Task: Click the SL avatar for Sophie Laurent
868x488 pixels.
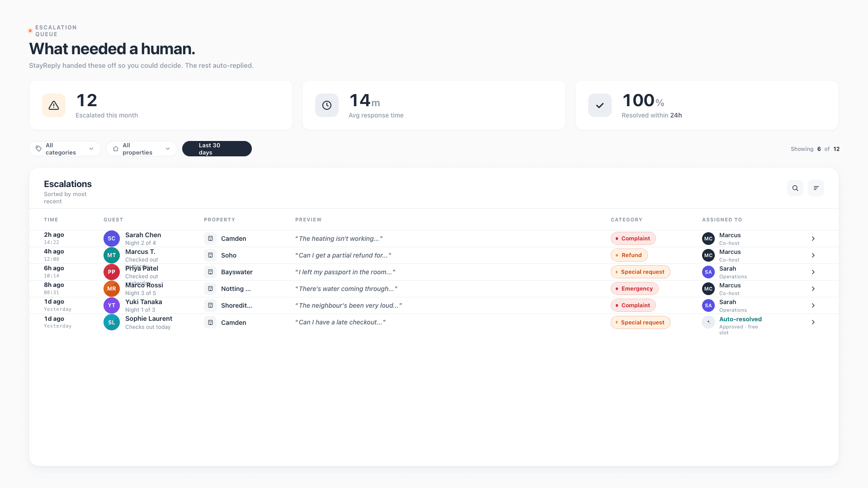Action: click(x=112, y=322)
